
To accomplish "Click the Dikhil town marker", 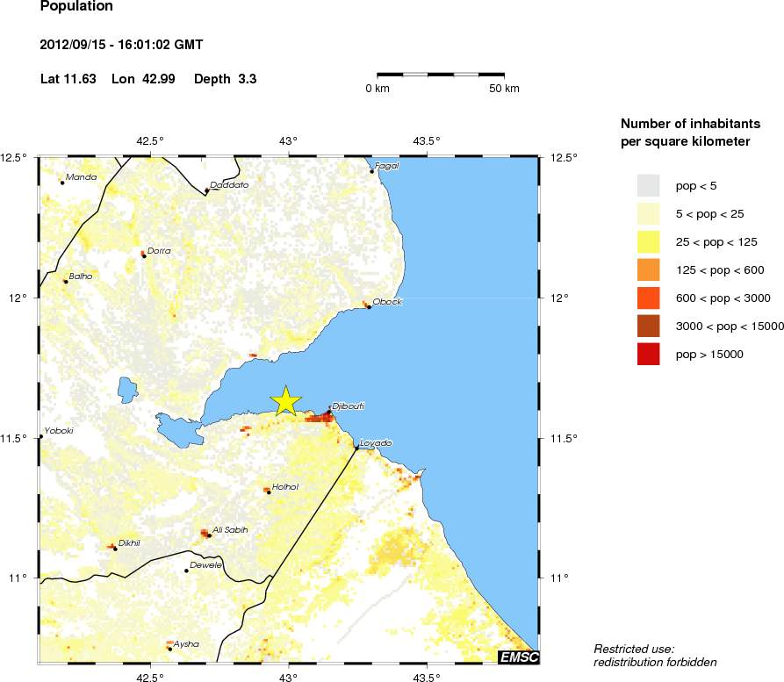I will pyautogui.click(x=115, y=548).
